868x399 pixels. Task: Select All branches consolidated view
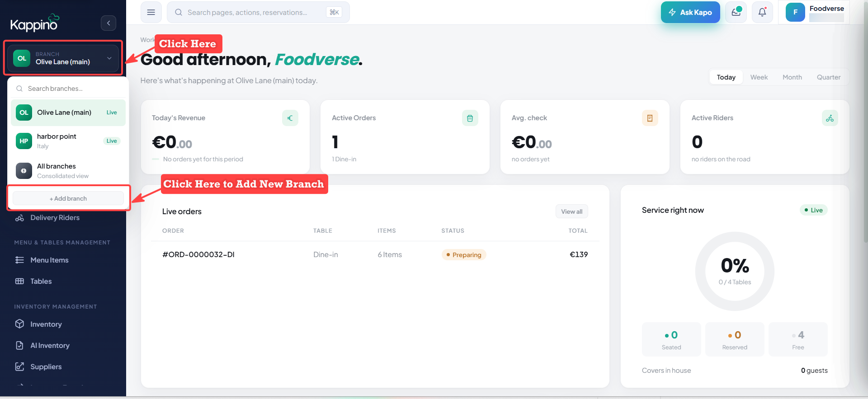(x=68, y=171)
